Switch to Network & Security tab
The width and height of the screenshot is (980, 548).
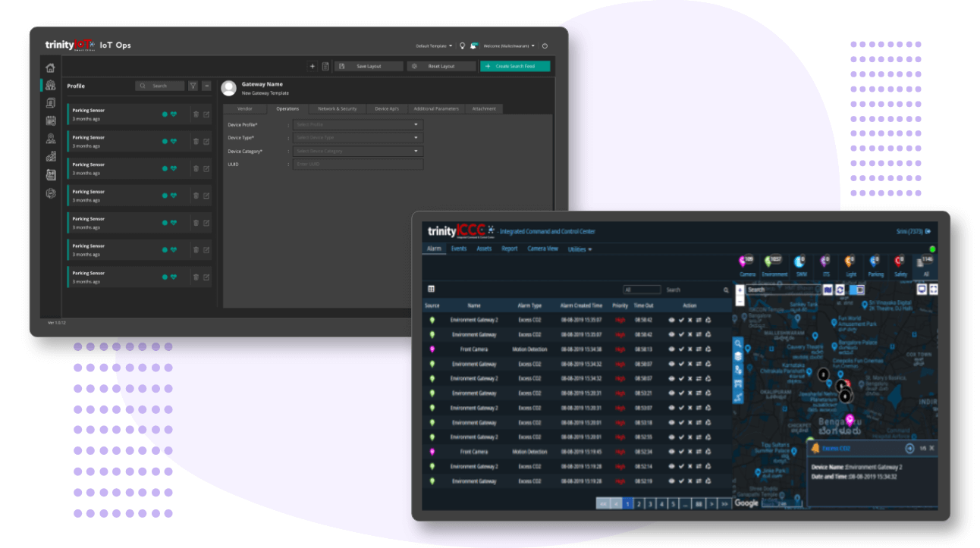click(337, 108)
